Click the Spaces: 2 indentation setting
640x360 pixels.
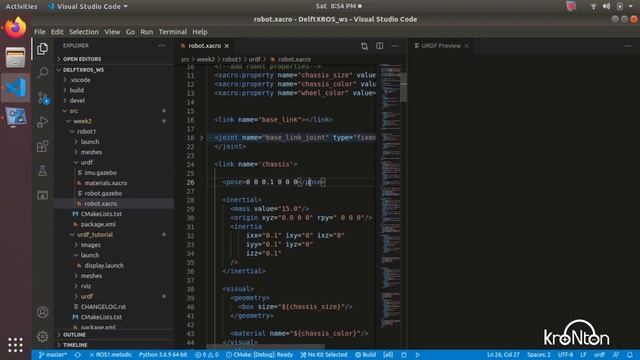tap(539, 355)
